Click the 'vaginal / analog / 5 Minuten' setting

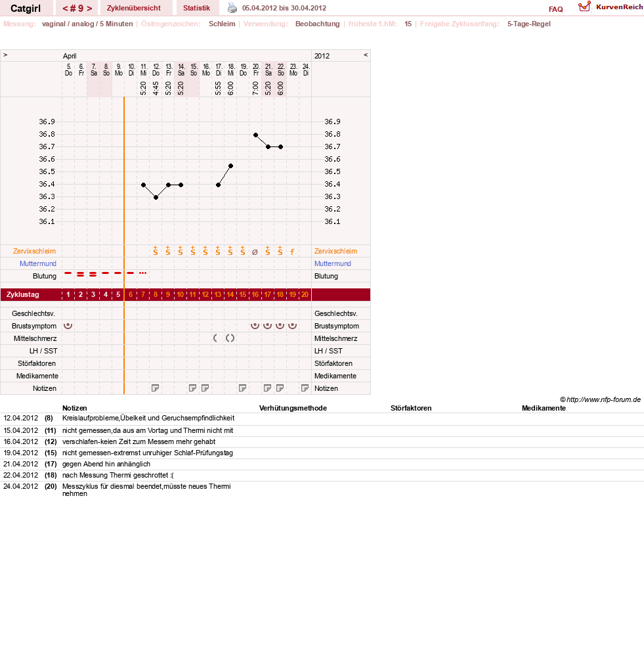coord(87,24)
